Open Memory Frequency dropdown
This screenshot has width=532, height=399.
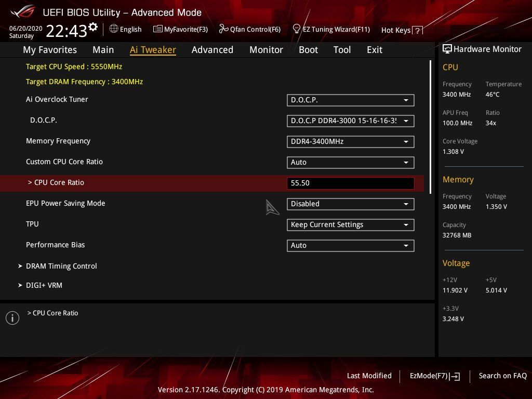pyautogui.click(x=351, y=141)
